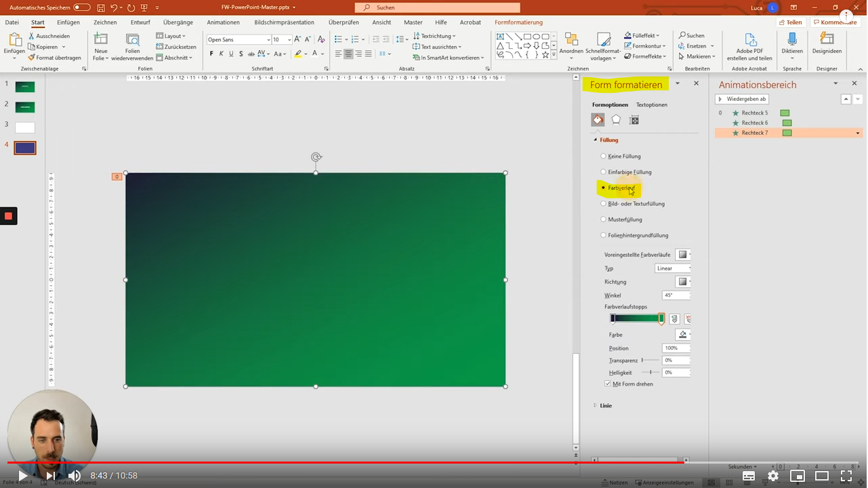Screen dimensions: 868x488
Task: Open Formeffekte dropdown
Action: click(644, 57)
